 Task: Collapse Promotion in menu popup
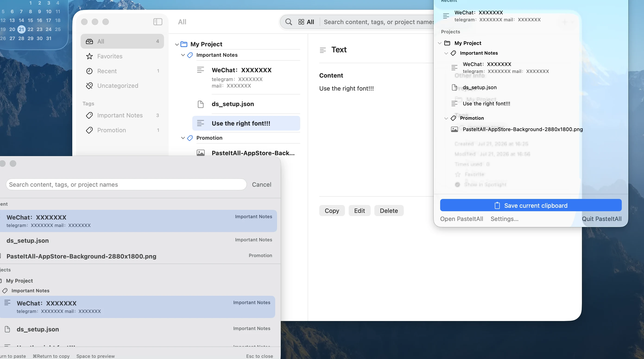pos(446,118)
